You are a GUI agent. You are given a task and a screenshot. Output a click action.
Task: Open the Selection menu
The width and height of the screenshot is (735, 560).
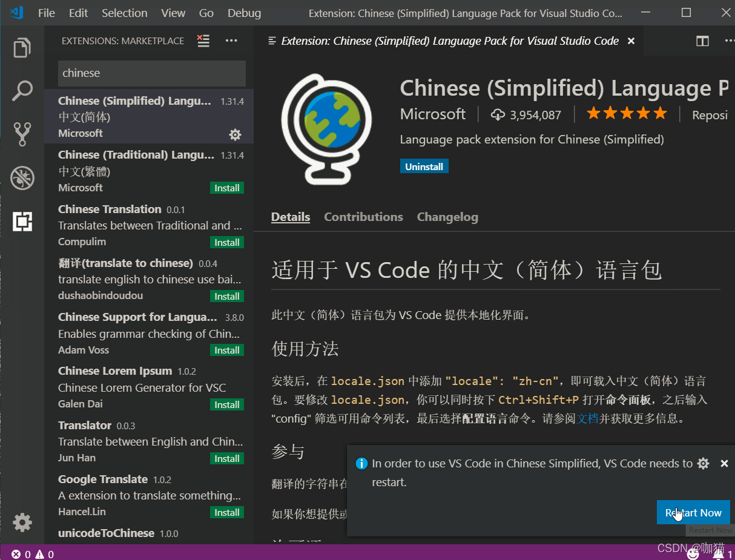coord(124,13)
